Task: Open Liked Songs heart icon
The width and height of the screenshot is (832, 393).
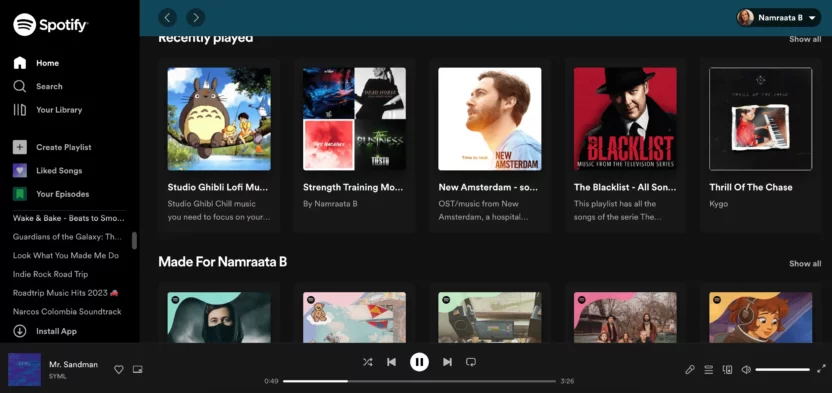Action: 20,171
